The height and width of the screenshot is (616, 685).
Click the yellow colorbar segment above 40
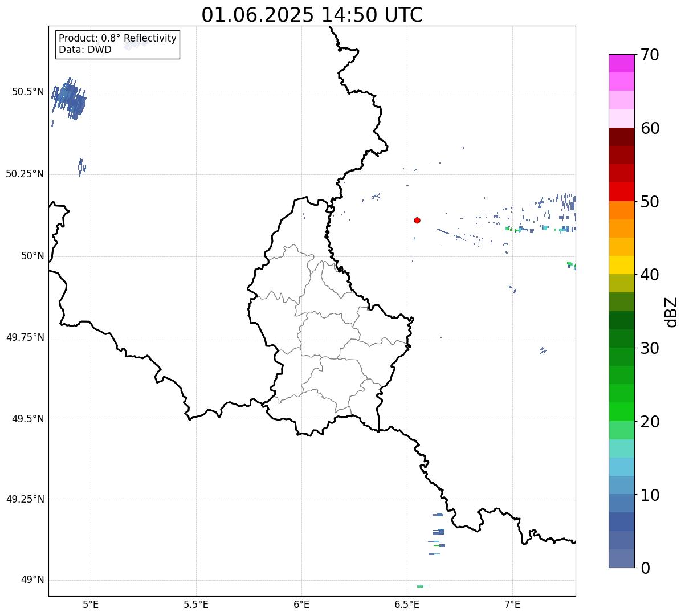pos(622,266)
